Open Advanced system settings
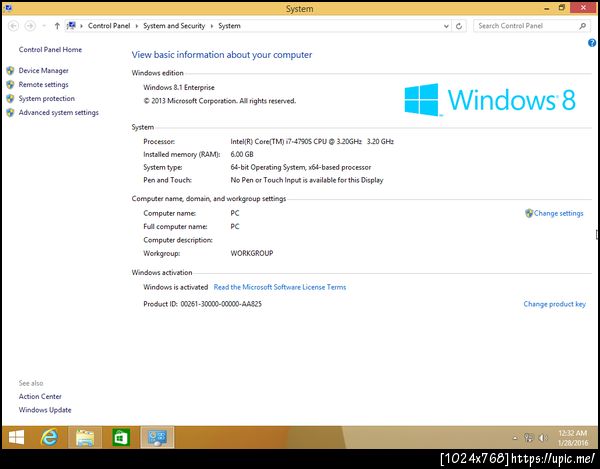The width and height of the screenshot is (600, 469). [x=59, y=112]
